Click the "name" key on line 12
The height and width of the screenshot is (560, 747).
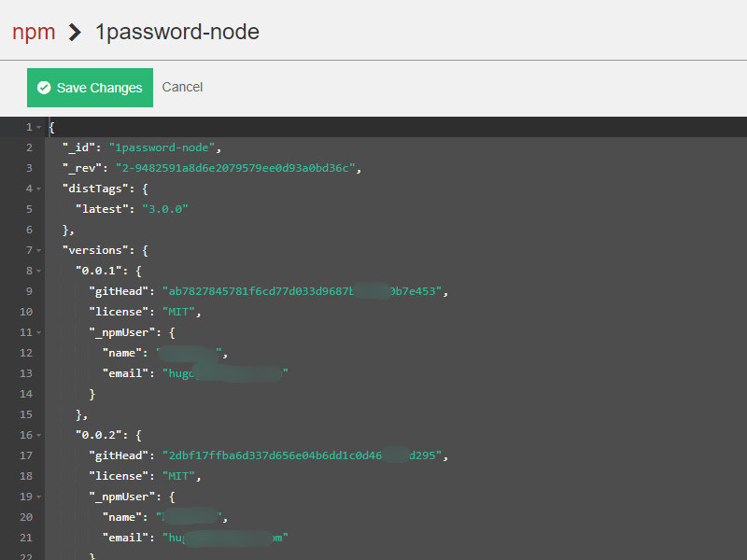pos(122,353)
